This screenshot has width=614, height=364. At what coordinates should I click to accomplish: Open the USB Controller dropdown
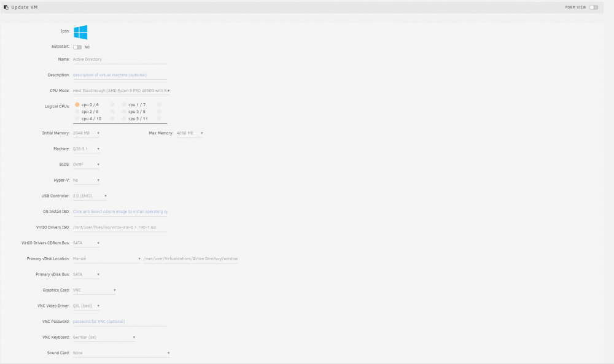[90, 196]
